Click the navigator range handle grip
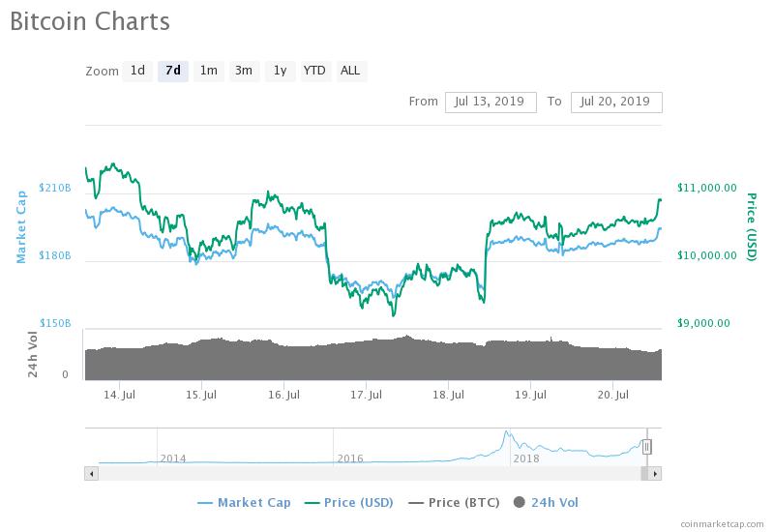Image resolution: width=774 pixels, height=532 pixels. tap(647, 447)
